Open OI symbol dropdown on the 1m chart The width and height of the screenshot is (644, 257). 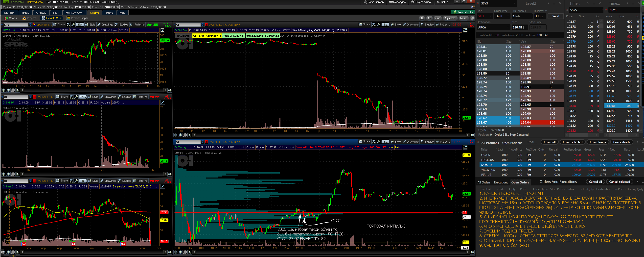(x=202, y=142)
